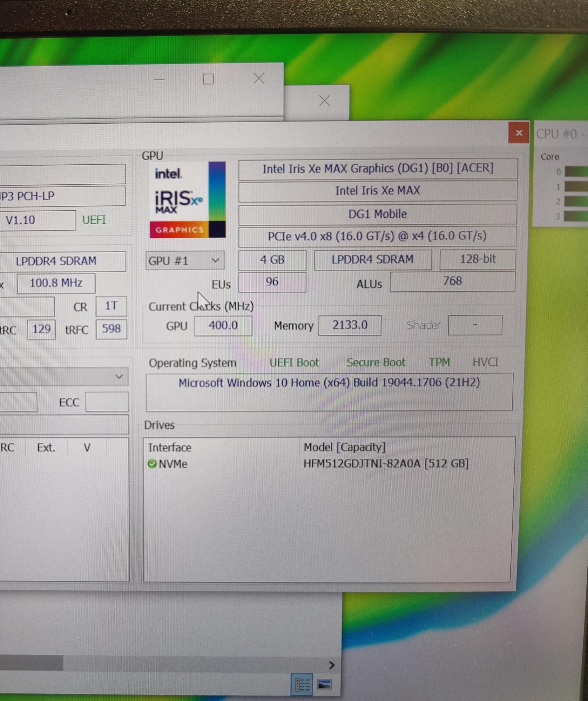Click the Microsoft Windows 10 Home operating system field
588x701 pixels.
[329, 392]
